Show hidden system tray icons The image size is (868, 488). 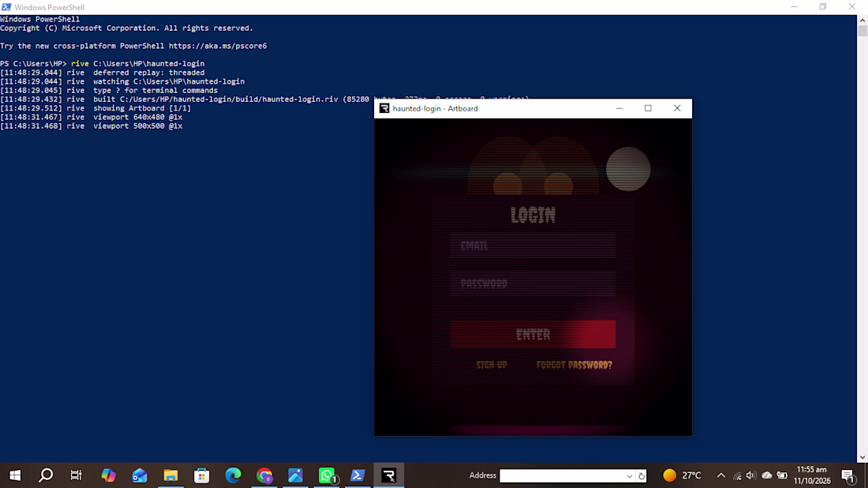coord(720,475)
